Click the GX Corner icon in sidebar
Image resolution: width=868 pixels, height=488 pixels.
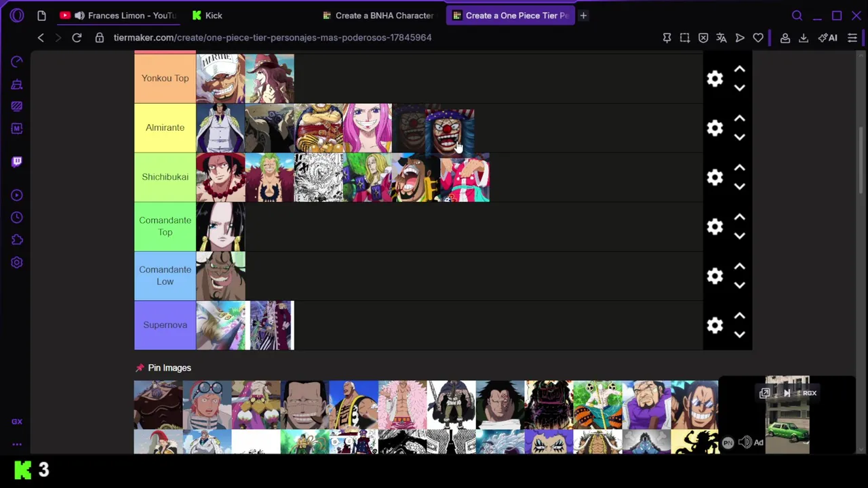pyautogui.click(x=17, y=422)
